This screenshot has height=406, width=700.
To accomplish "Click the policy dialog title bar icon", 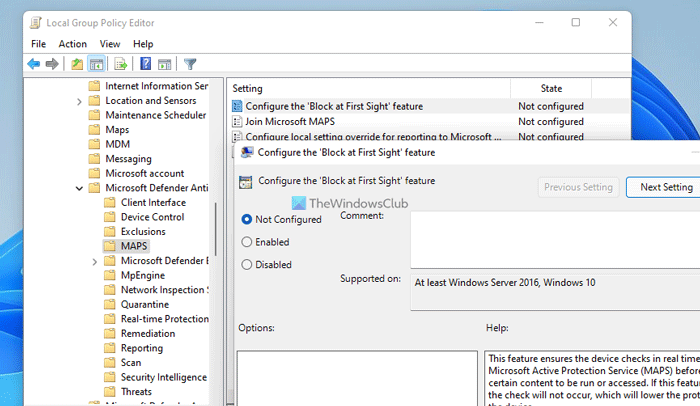I will (x=247, y=152).
